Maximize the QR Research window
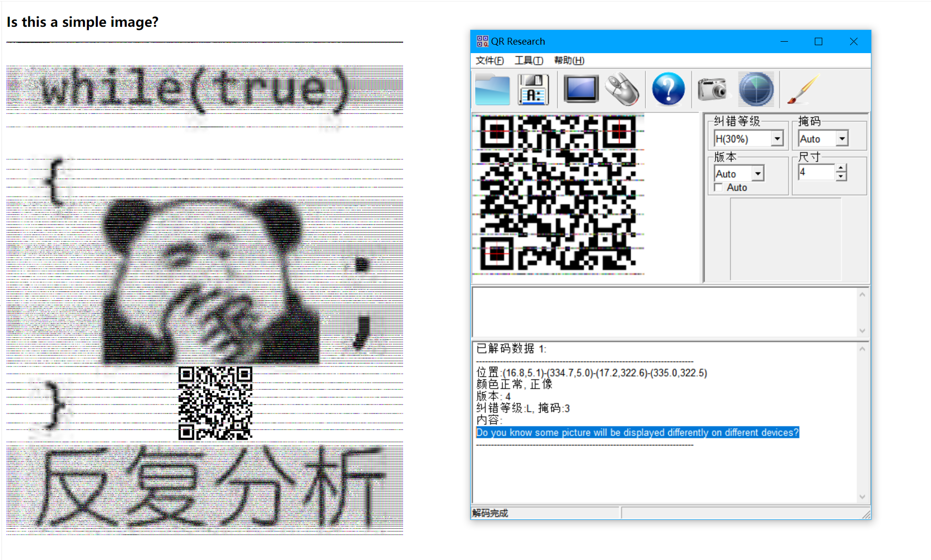The height and width of the screenshot is (560, 931). 818,41
